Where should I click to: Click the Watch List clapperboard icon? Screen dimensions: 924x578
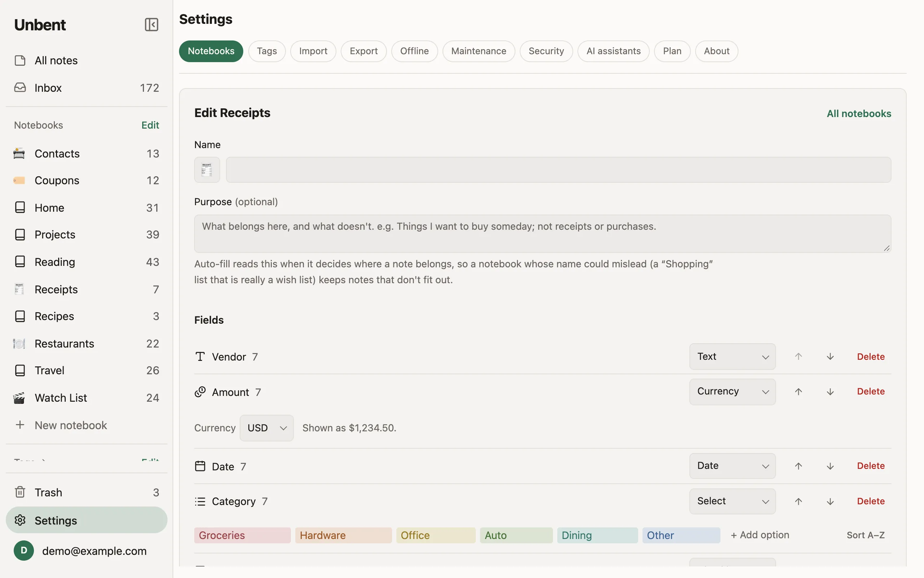(19, 398)
